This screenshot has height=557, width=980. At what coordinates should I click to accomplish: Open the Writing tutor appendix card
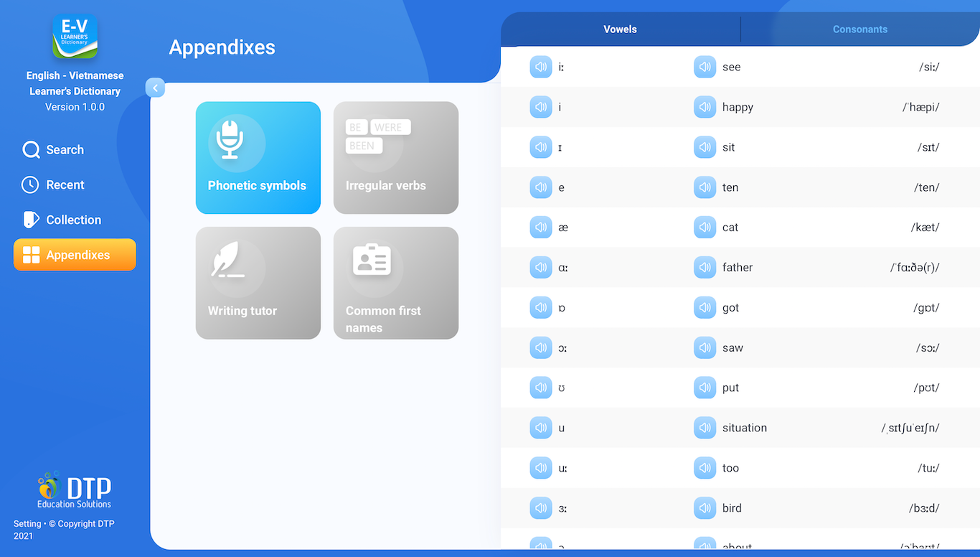[x=258, y=283]
